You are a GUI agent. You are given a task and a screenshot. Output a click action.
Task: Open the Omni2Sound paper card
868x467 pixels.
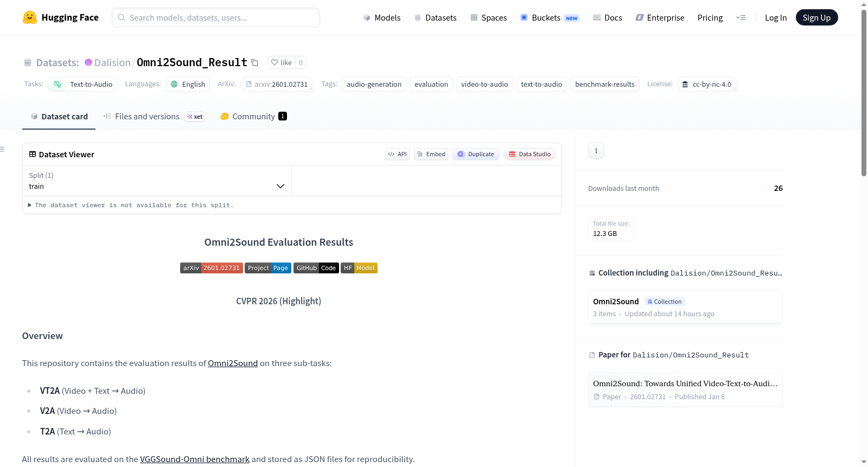tap(685, 389)
